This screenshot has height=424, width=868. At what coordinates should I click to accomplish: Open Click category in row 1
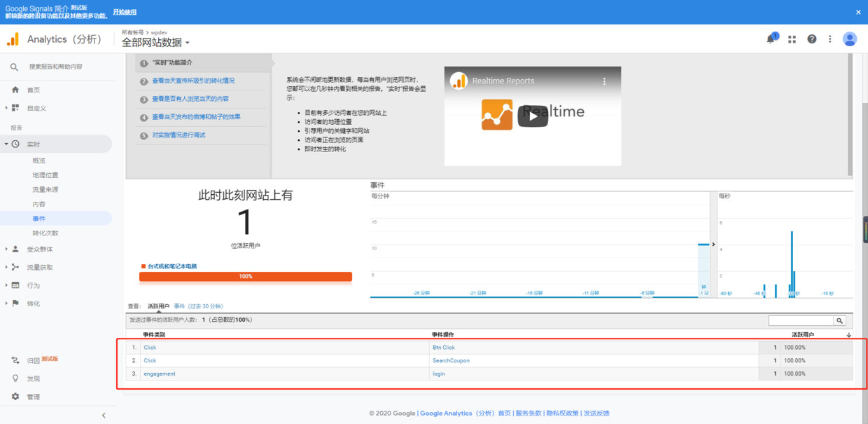tap(150, 348)
